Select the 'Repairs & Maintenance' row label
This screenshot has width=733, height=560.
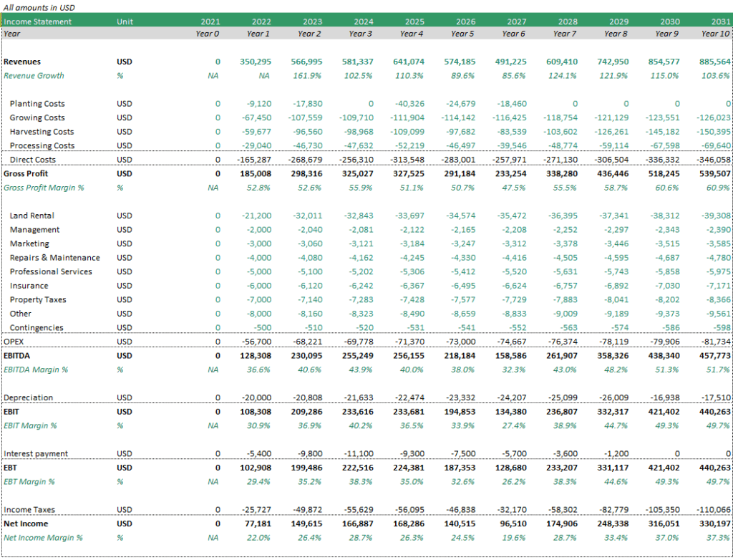tap(54, 259)
